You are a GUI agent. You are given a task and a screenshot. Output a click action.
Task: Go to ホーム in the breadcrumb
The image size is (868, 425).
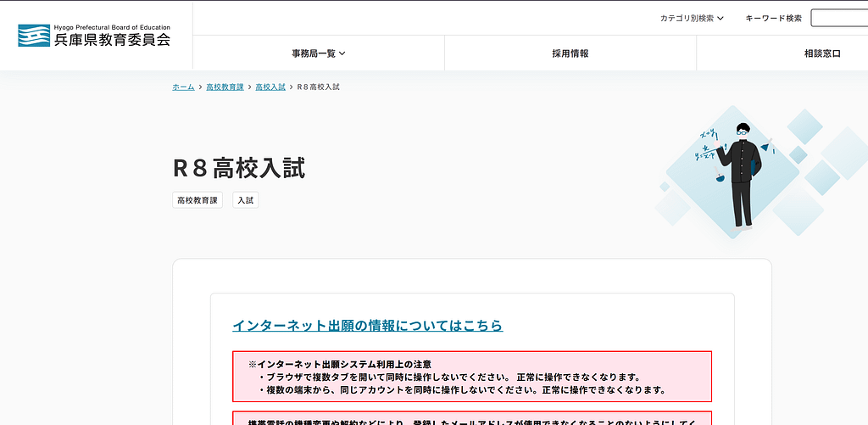[183, 87]
